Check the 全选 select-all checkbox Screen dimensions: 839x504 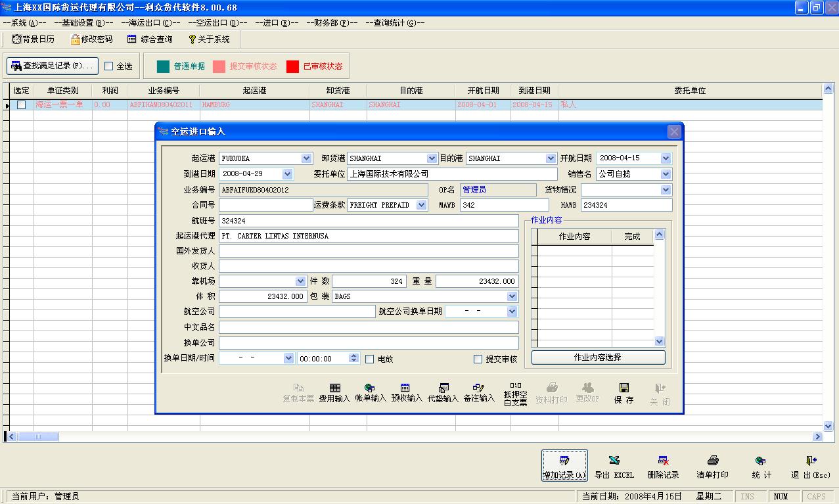click(109, 66)
